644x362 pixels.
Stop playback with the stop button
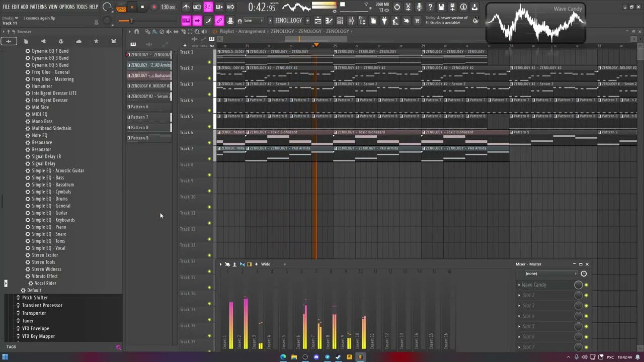coord(142,7)
